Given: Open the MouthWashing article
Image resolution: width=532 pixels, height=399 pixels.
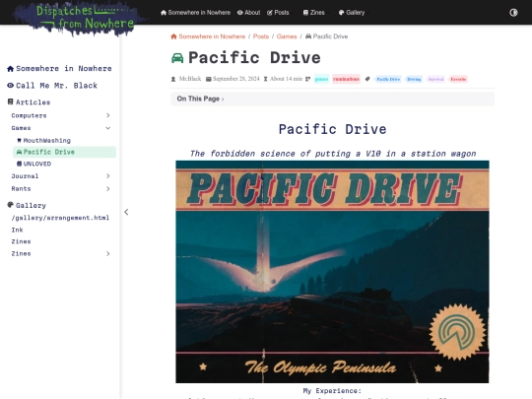Looking at the screenshot, I should coord(47,140).
